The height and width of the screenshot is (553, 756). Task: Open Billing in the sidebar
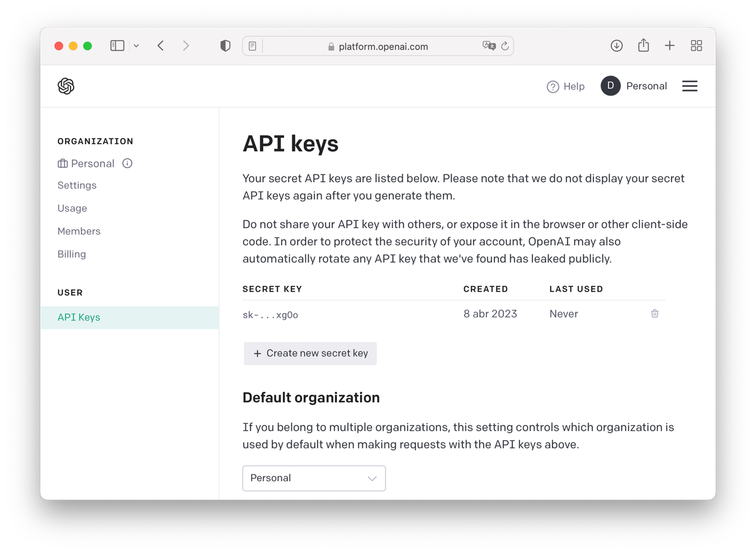72,254
